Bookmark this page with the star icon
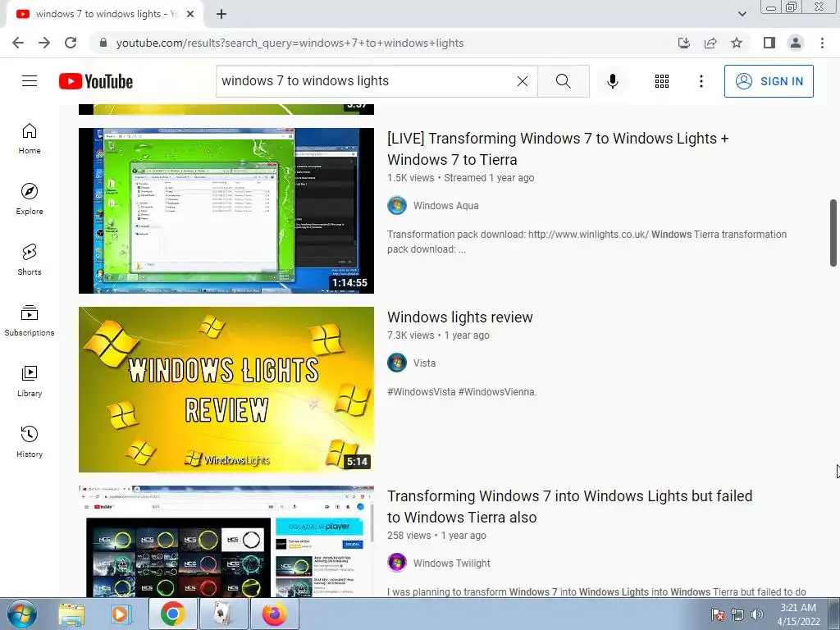840x630 pixels. (x=737, y=43)
